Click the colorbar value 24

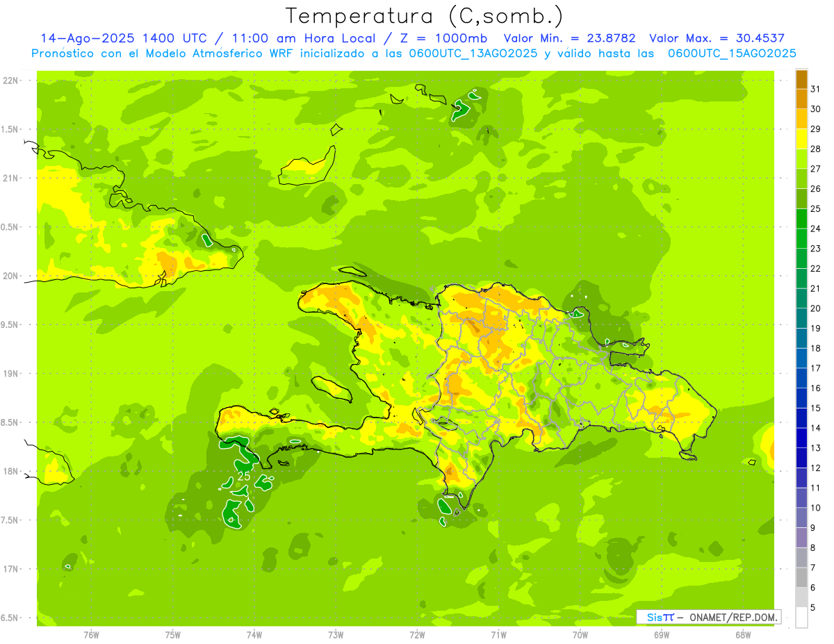point(816,229)
